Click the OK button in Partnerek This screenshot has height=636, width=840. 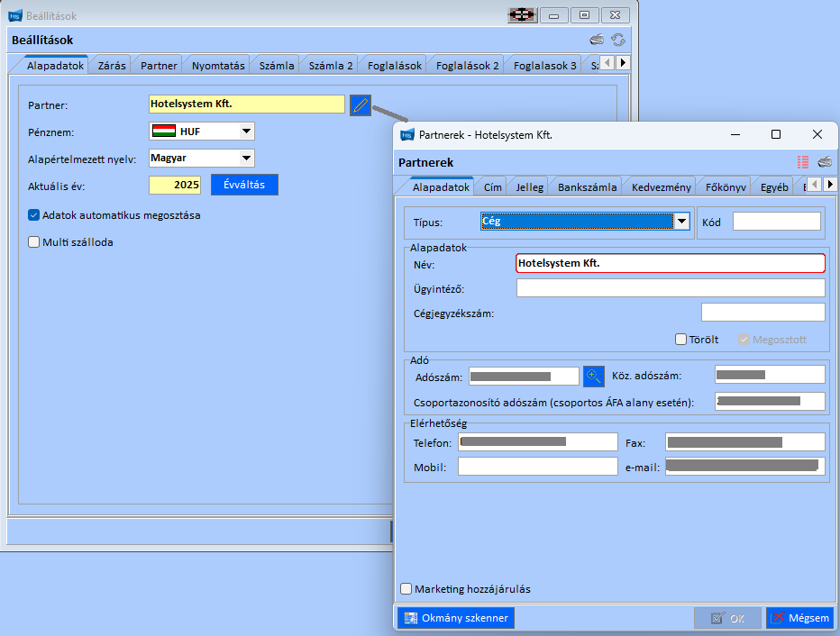tap(727, 618)
